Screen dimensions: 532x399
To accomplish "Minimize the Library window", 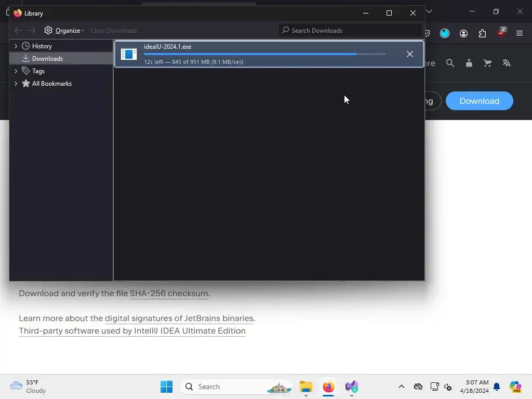I will [x=366, y=13].
